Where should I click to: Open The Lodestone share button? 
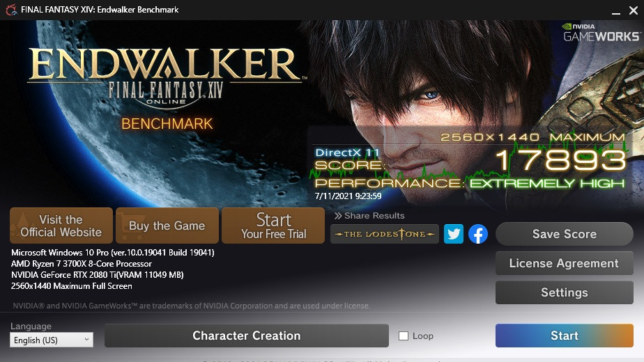pos(385,234)
